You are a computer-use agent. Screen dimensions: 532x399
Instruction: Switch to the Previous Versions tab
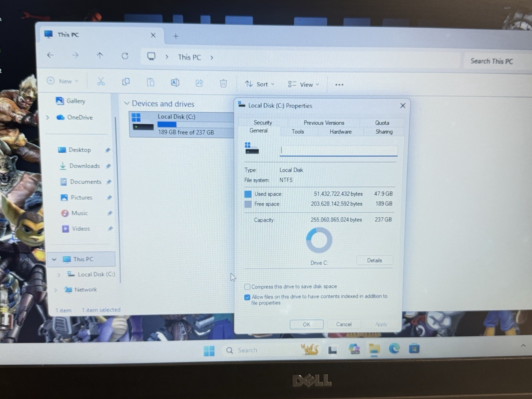tap(324, 123)
